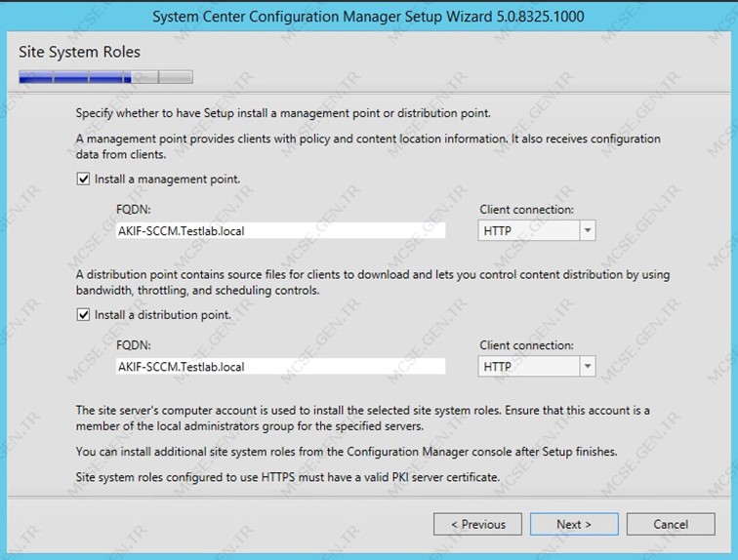Click distribution point FQDN input field
Viewport: 738px width, 560px height.
pos(280,367)
